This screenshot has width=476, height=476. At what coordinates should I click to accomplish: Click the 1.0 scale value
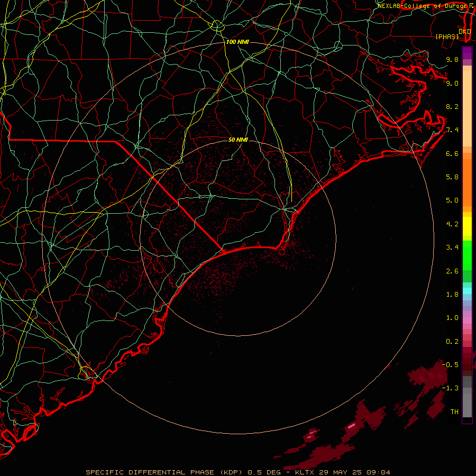pos(452,318)
